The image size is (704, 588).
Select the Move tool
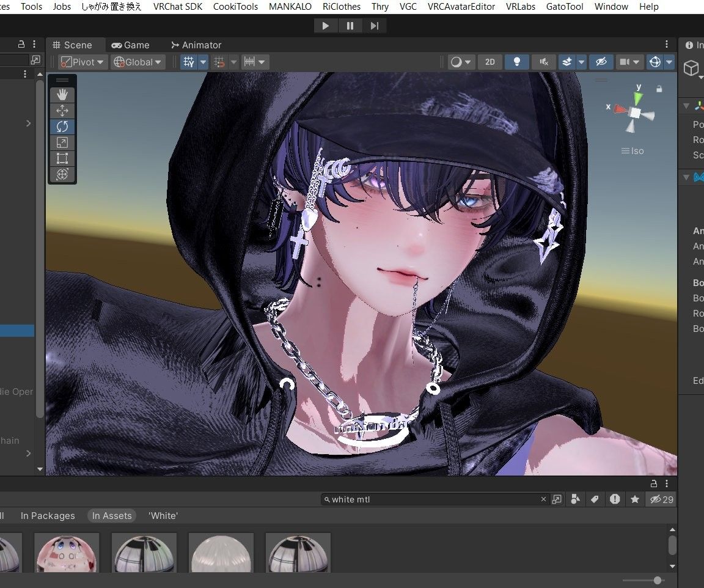tap(62, 111)
